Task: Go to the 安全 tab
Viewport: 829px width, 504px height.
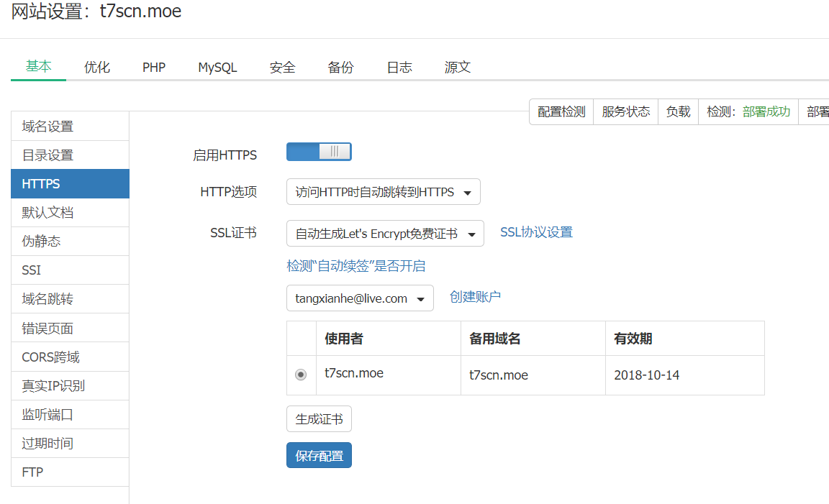Action: click(x=283, y=68)
